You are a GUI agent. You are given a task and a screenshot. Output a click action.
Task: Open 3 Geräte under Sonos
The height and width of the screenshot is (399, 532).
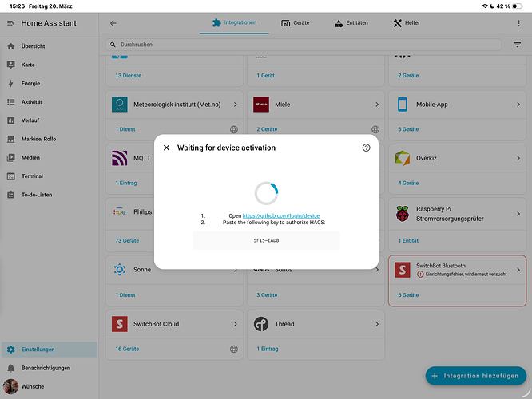click(267, 295)
